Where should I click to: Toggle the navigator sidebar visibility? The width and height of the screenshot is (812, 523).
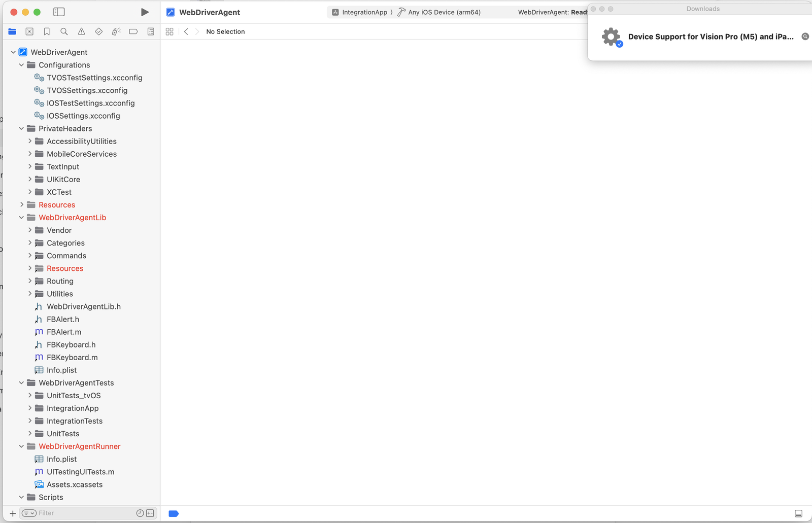pos(59,12)
